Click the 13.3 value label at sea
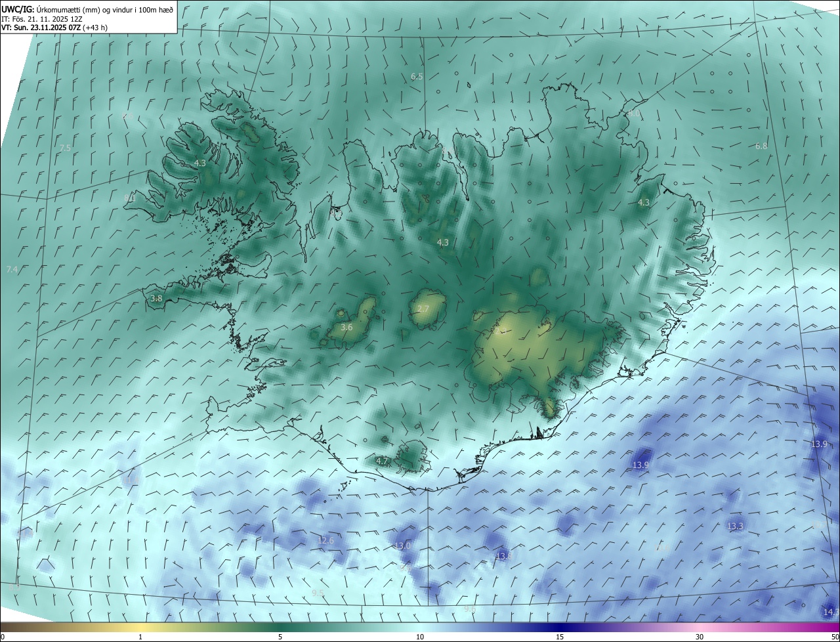The image size is (840, 642). click(735, 526)
